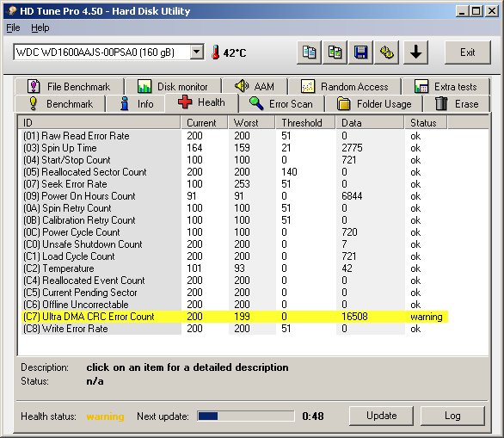Open the options tools icon

(387, 52)
